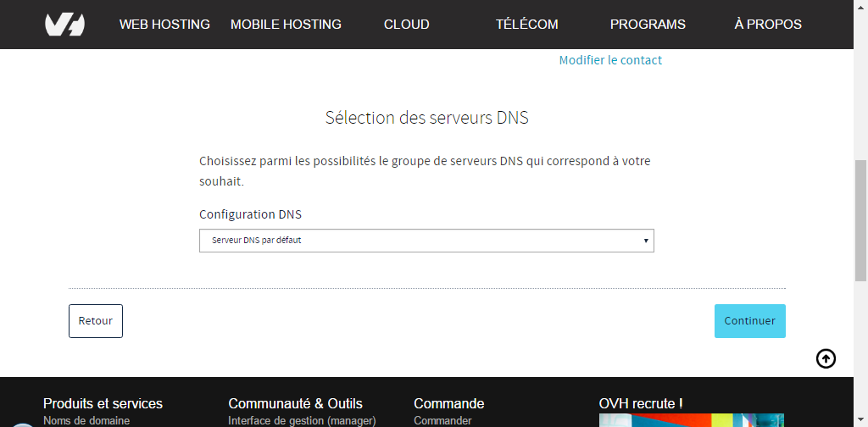Image resolution: width=868 pixels, height=427 pixels.
Task: Open the TÉLÉCOM menu
Action: (527, 25)
